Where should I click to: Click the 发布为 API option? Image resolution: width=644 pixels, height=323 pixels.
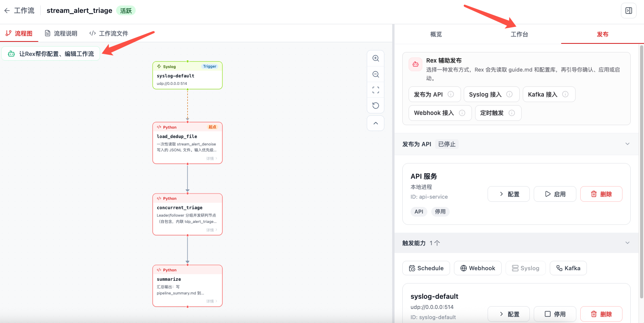point(434,94)
